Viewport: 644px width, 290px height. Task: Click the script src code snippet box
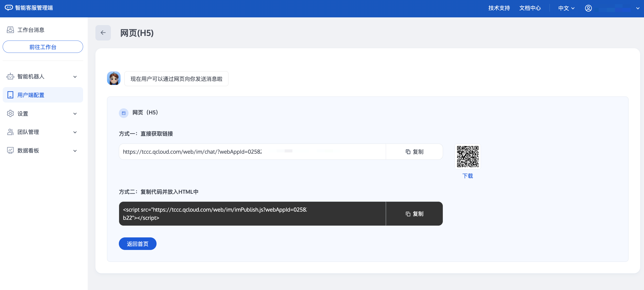252,214
